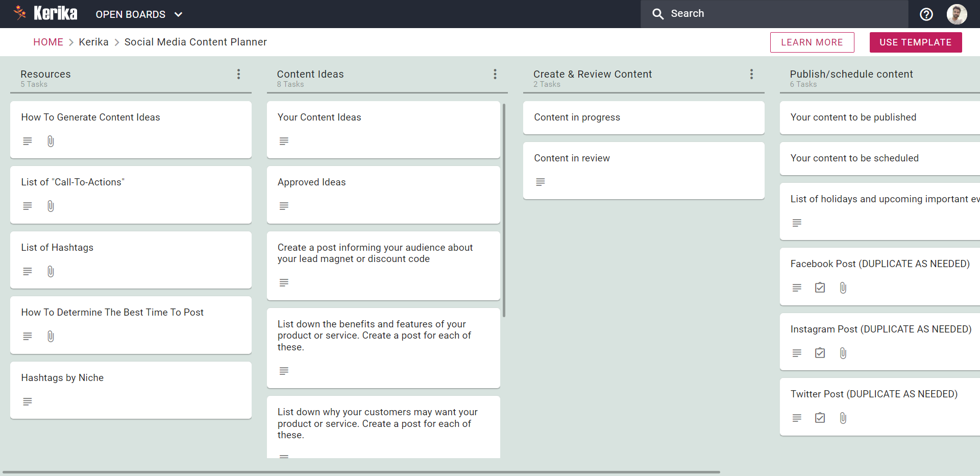Open description icon on Content in review
This screenshot has height=476, width=980.
coord(541,182)
